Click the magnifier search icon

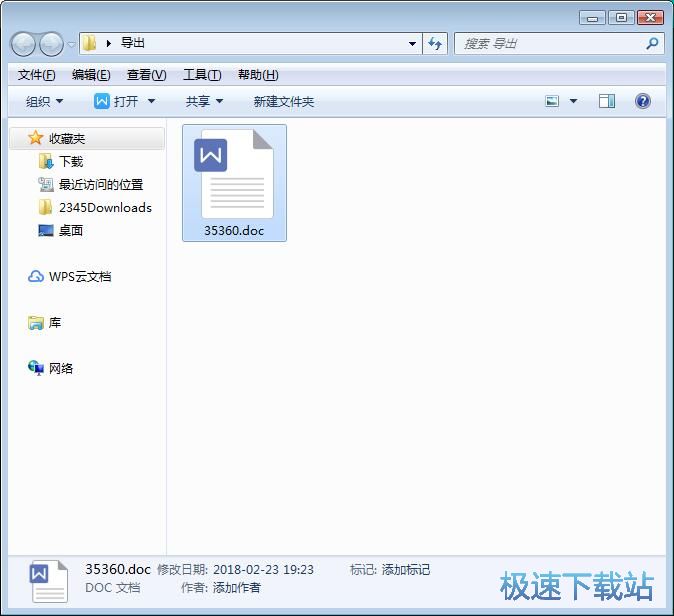[652, 43]
